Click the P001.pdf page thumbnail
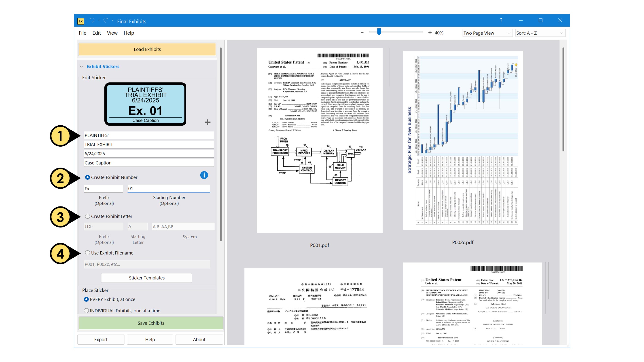644x362 pixels. (320, 140)
